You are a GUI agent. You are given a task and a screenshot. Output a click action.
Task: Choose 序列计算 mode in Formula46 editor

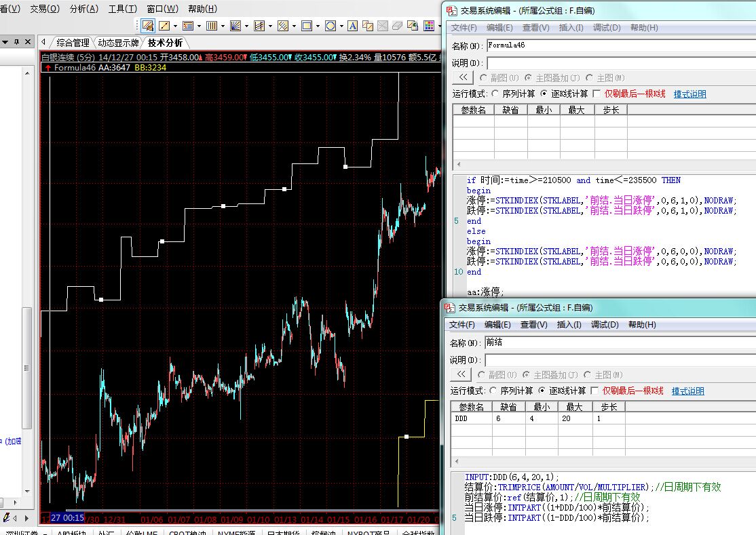click(x=495, y=94)
